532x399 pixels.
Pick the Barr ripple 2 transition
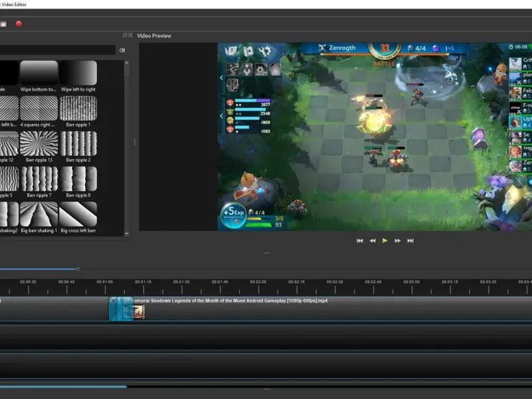point(78,147)
